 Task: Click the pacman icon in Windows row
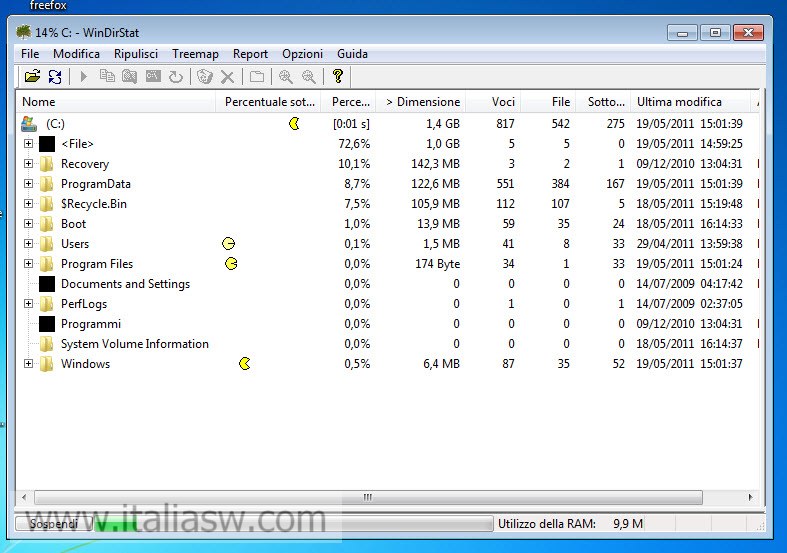(245, 363)
